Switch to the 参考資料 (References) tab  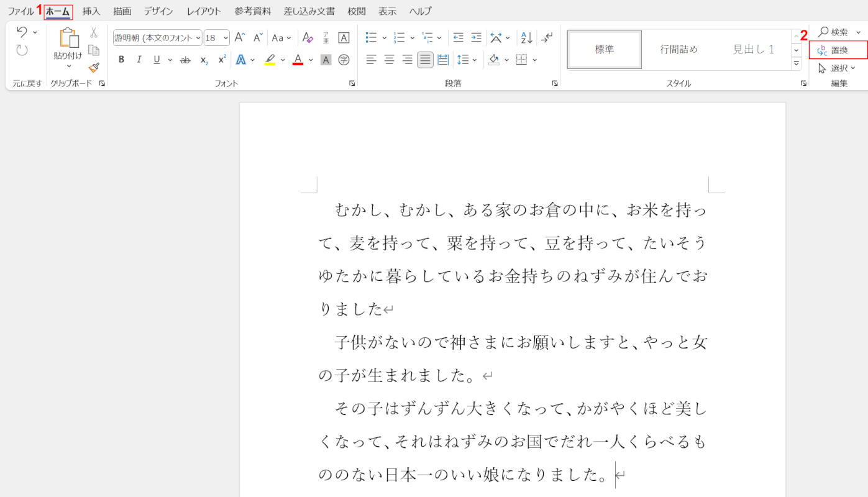tap(253, 11)
